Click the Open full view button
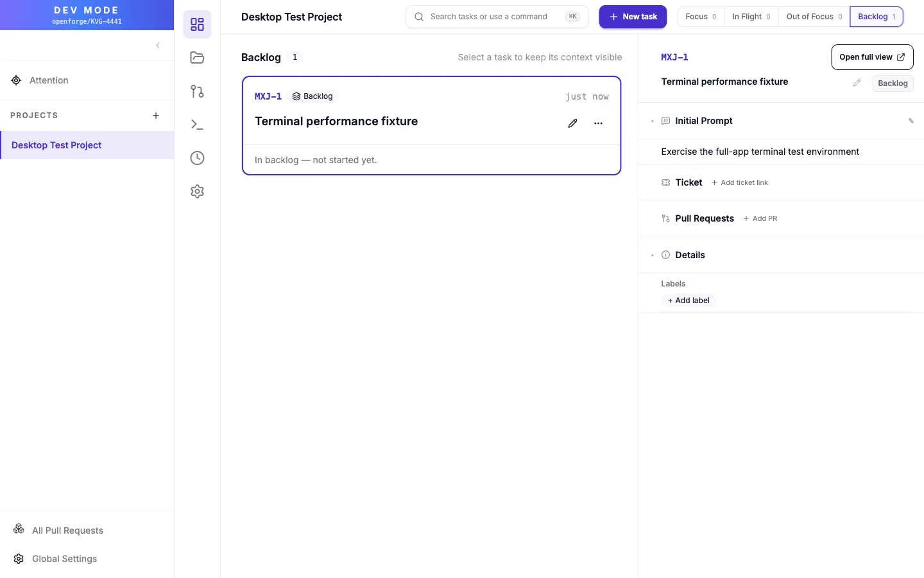Image resolution: width=924 pixels, height=578 pixels. click(x=872, y=57)
